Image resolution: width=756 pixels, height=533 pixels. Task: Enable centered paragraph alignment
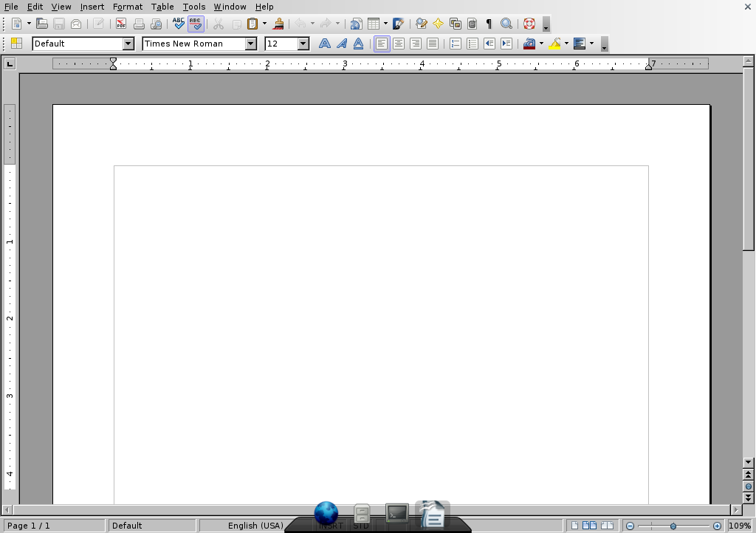[399, 44]
